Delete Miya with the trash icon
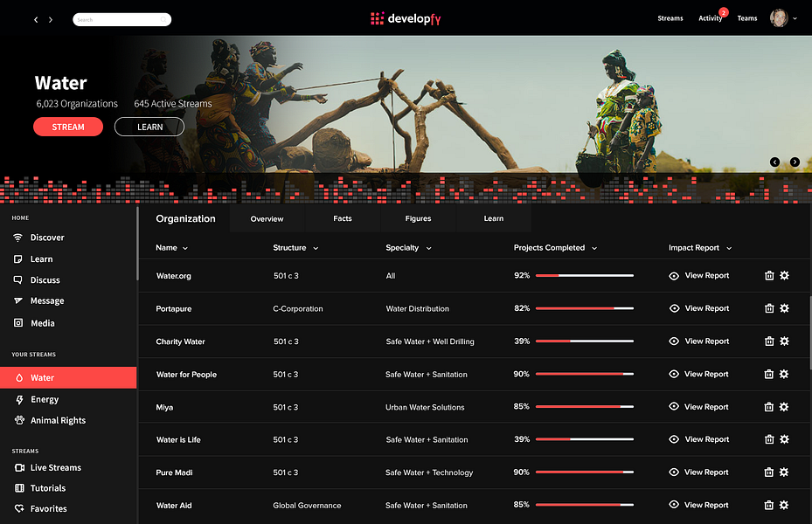Screen dimensions: 812x524 (x=768, y=407)
